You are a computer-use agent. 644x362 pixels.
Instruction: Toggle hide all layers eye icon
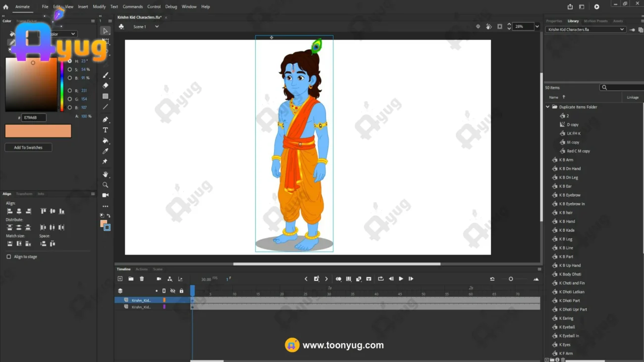[x=172, y=291]
